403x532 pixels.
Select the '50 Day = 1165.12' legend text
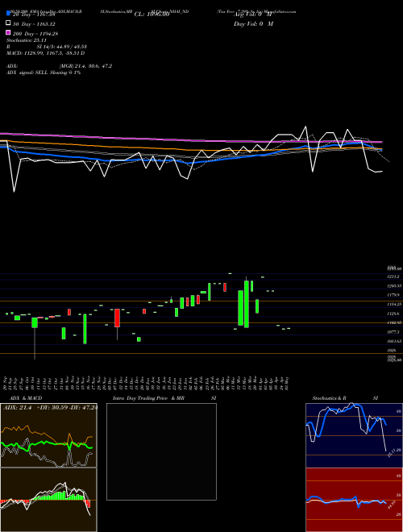point(34,24)
